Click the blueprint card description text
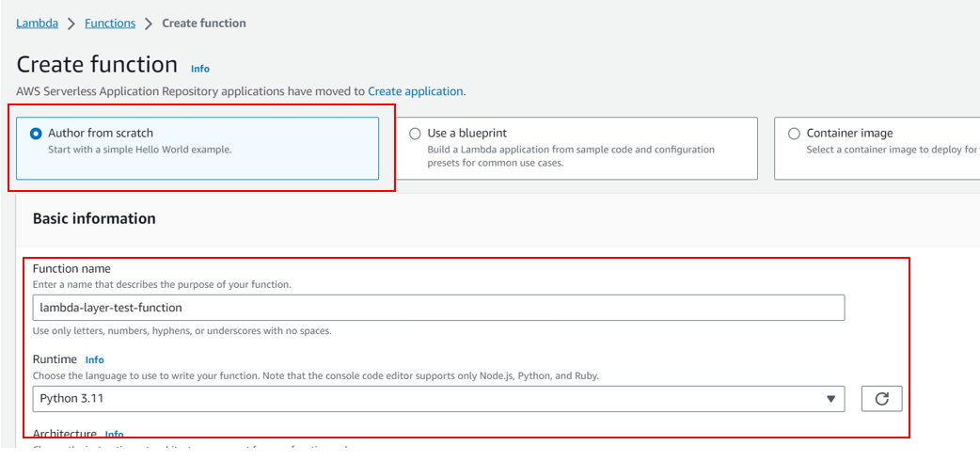 (x=571, y=156)
